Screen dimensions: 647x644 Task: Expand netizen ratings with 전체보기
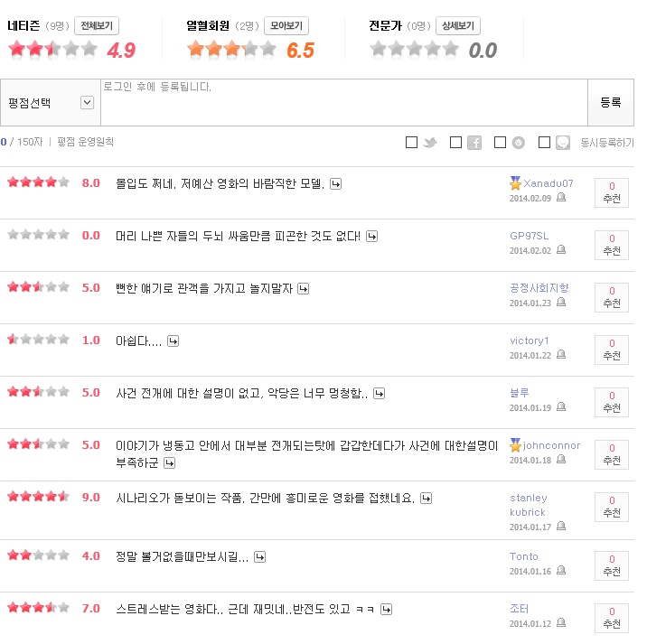pyautogui.click(x=97, y=26)
